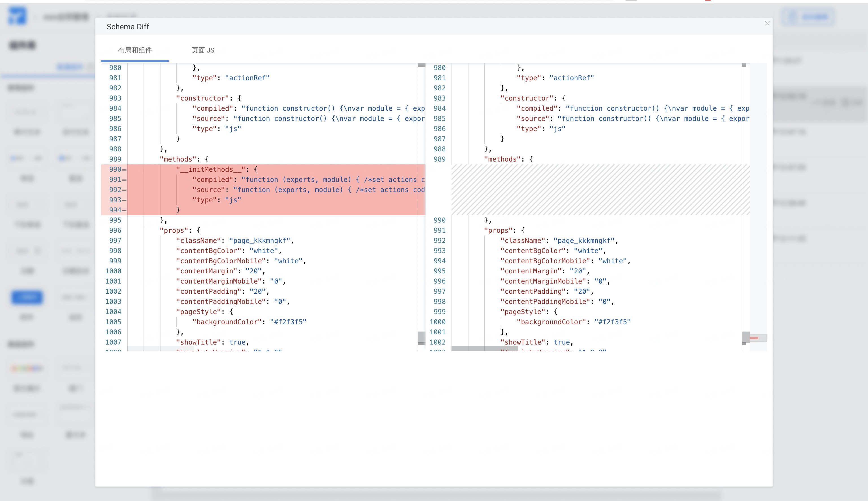868x501 pixels.
Task: Select the 布局和组件 tab
Action: pos(135,50)
